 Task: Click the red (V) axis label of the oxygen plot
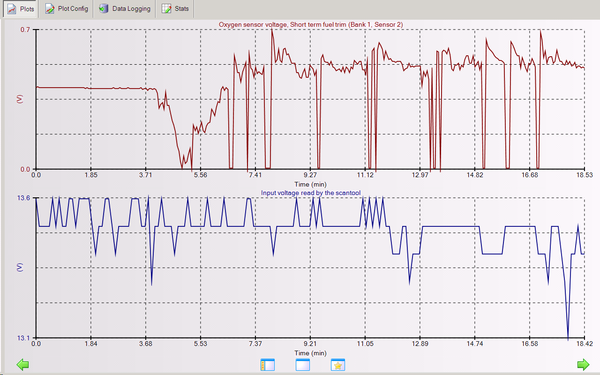click(x=20, y=99)
